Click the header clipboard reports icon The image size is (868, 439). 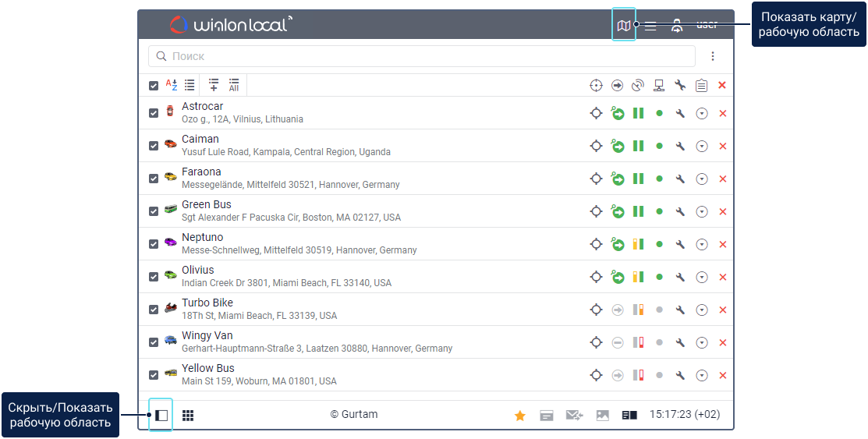tap(702, 85)
